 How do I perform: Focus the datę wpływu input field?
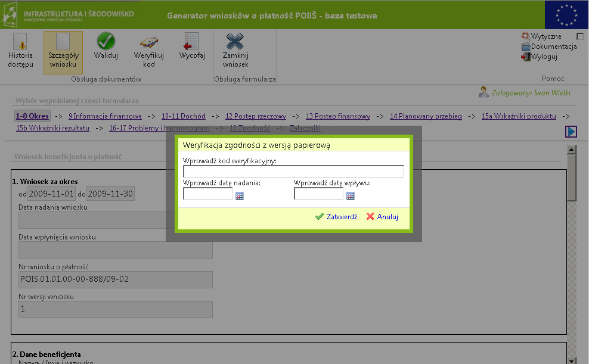(x=318, y=194)
